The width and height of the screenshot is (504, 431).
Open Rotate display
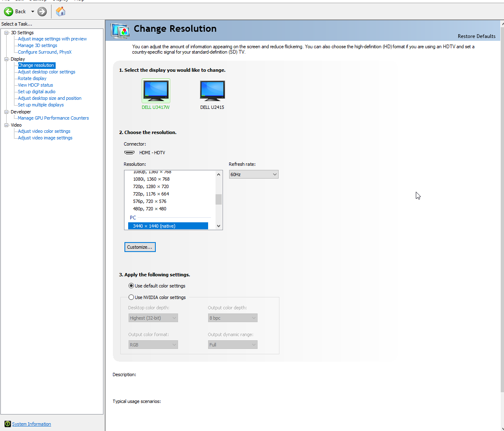point(32,78)
